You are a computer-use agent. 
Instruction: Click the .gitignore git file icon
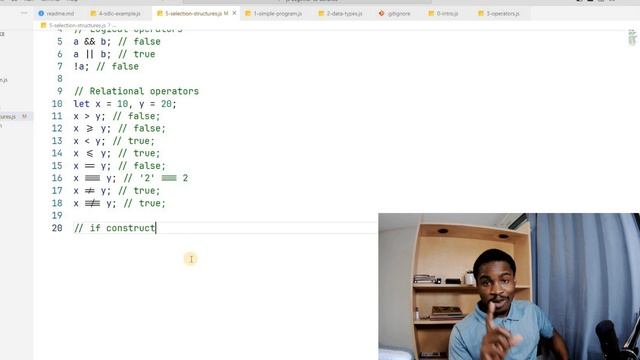tap(381, 13)
